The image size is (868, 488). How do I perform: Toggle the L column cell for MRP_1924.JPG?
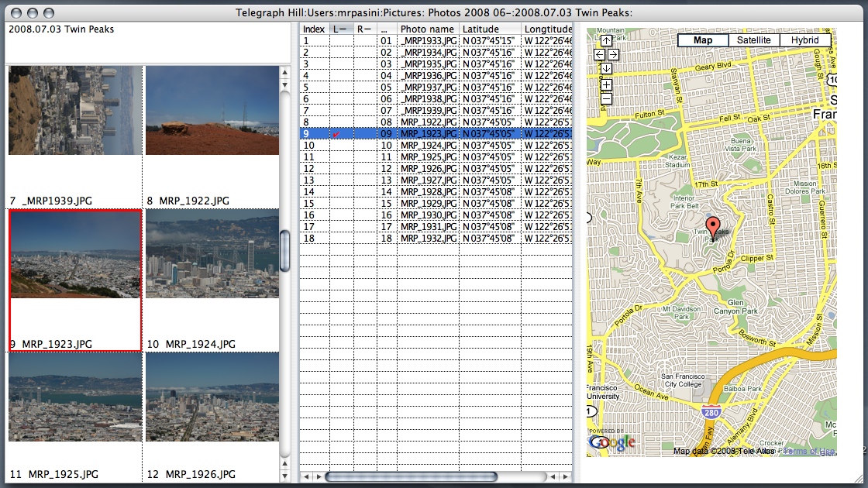point(341,146)
